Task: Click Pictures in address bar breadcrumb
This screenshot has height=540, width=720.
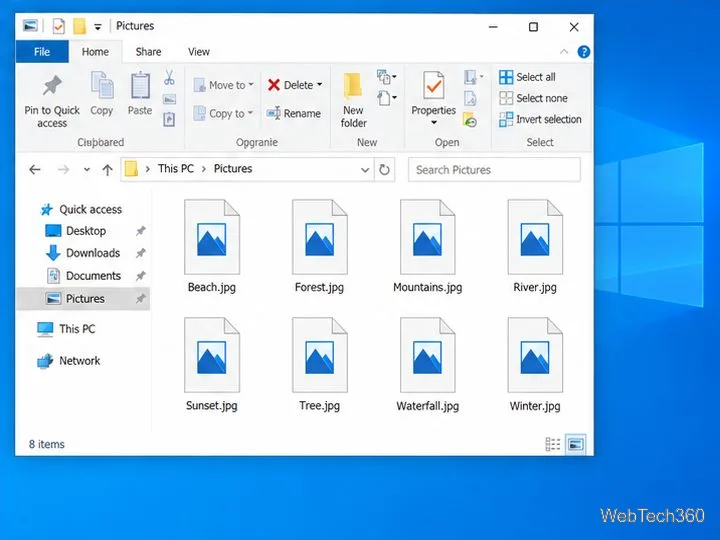Action: tap(233, 169)
